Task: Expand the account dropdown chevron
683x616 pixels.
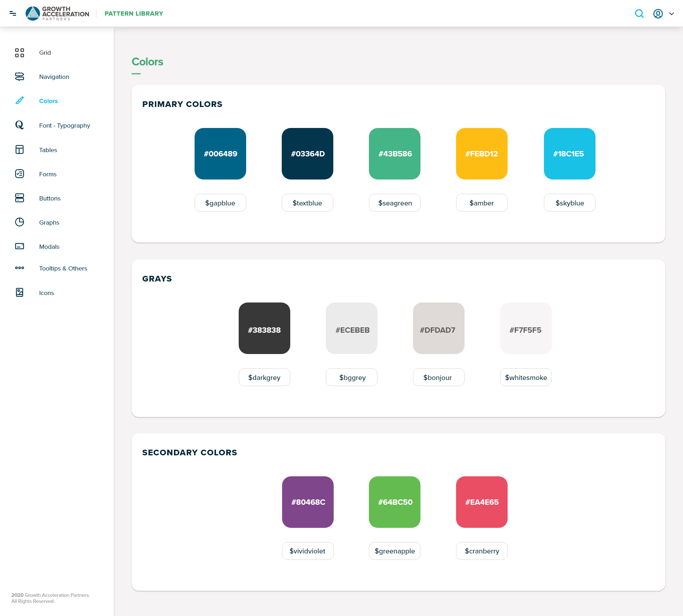Action: [672, 14]
